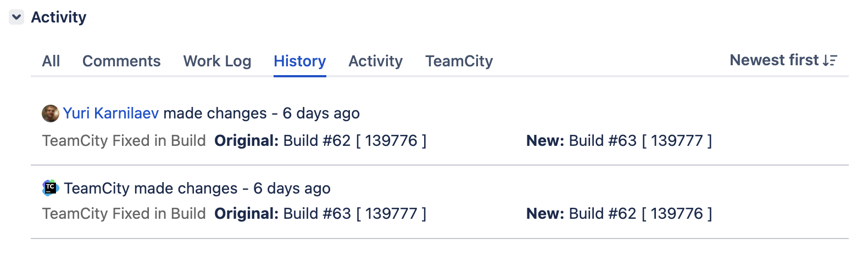Image resolution: width=868 pixels, height=261 pixels.
Task: Click Original value Build #62 [ 139776 ]
Action: 354,141
